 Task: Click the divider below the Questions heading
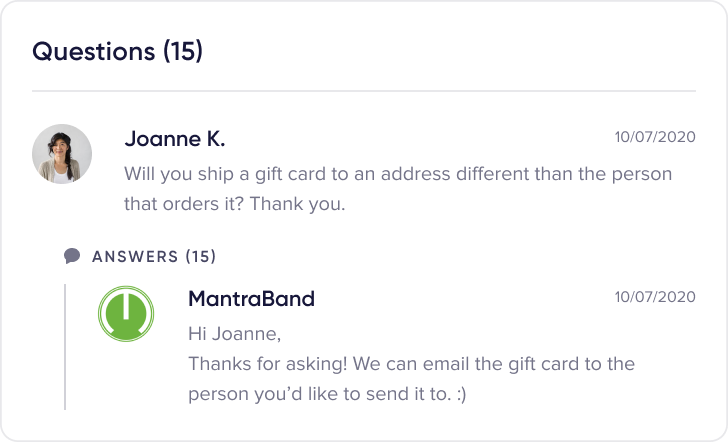363,91
